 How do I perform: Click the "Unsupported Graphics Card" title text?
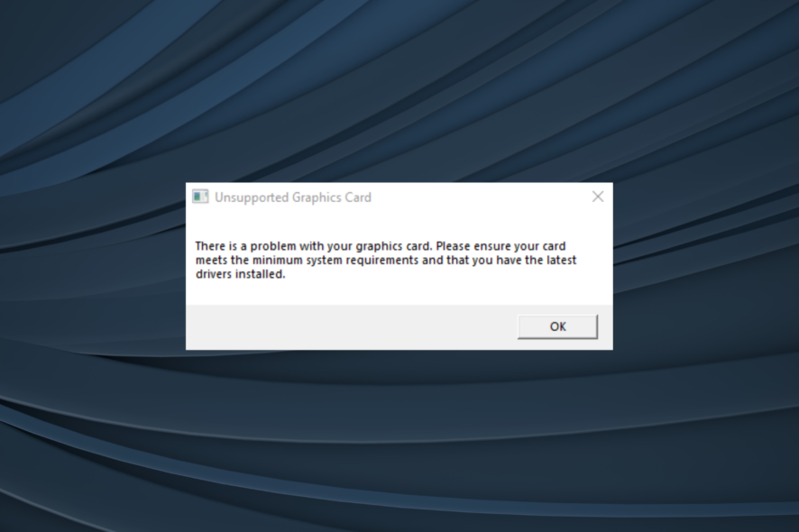click(x=293, y=197)
